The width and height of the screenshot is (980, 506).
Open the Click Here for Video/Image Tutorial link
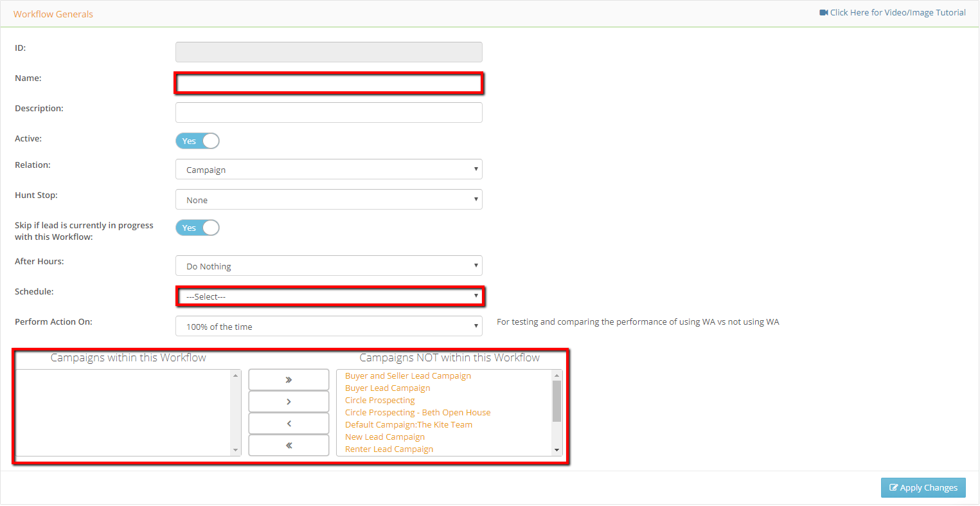coord(897,13)
